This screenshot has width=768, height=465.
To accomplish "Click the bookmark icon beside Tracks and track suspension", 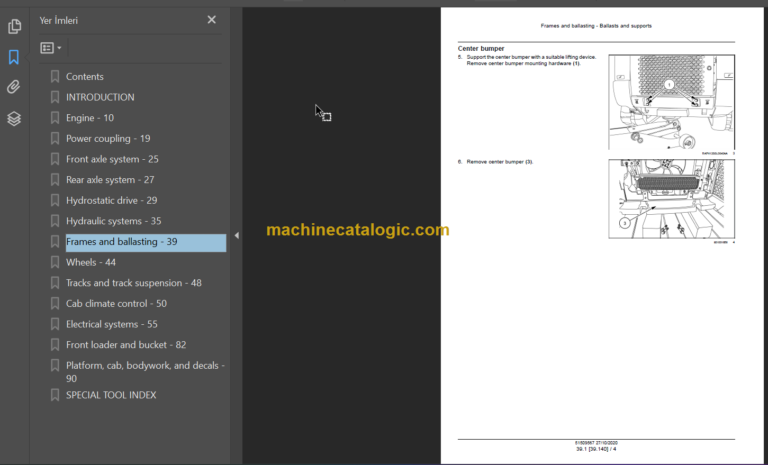I will 55,283.
